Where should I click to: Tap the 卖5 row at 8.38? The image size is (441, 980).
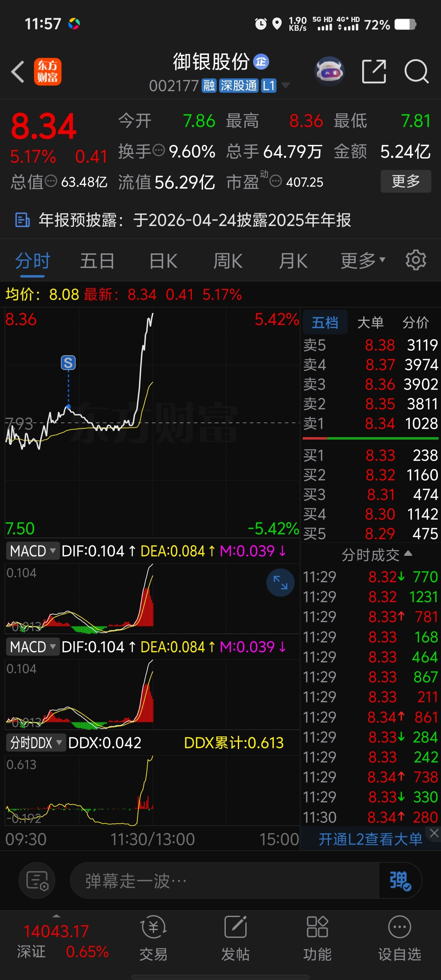(x=371, y=345)
